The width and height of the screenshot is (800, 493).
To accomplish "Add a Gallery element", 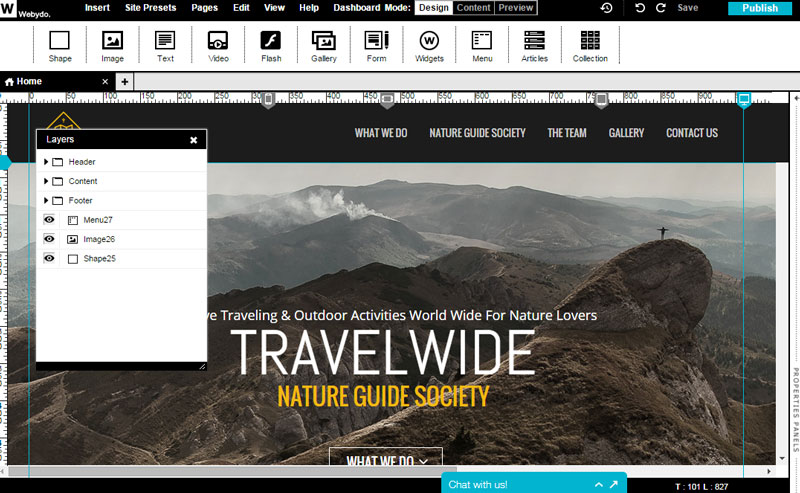I will pyautogui.click(x=323, y=46).
